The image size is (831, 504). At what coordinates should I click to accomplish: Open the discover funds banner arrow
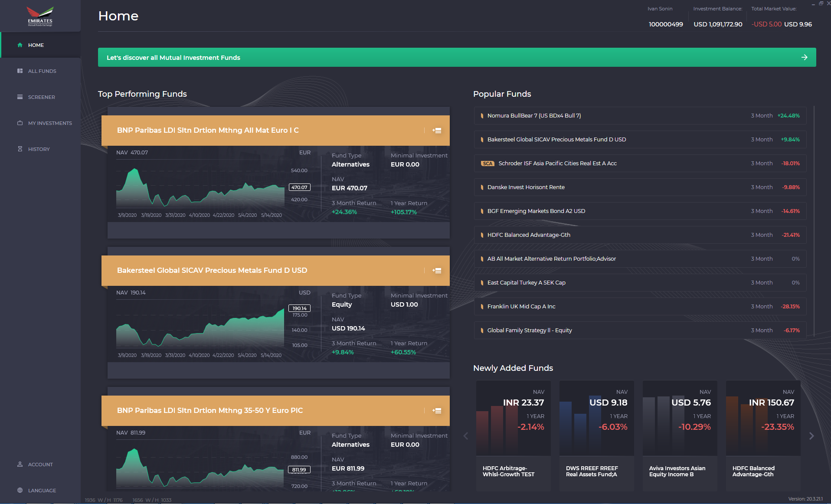pyautogui.click(x=804, y=57)
